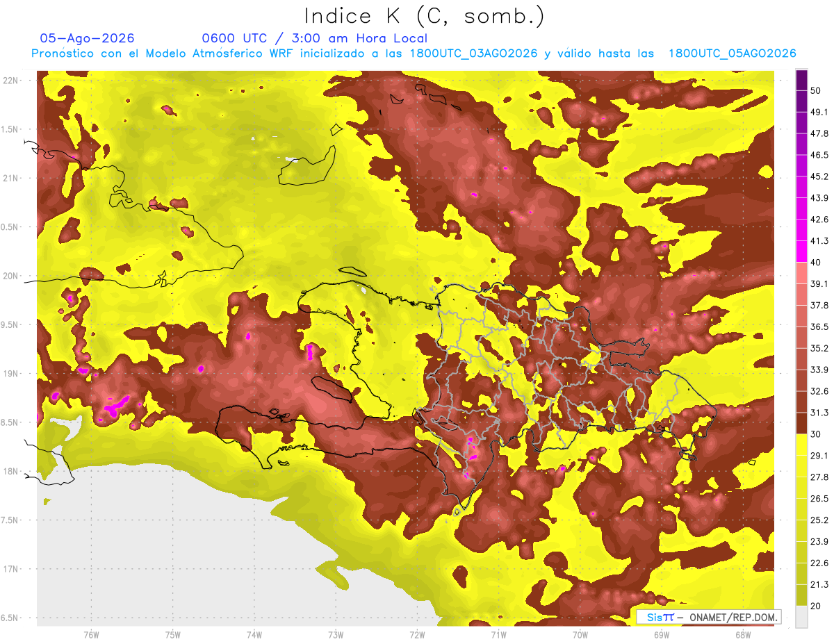Click the latitude label "6.5N"
Screen dimensions: 834x644
(x=10, y=618)
